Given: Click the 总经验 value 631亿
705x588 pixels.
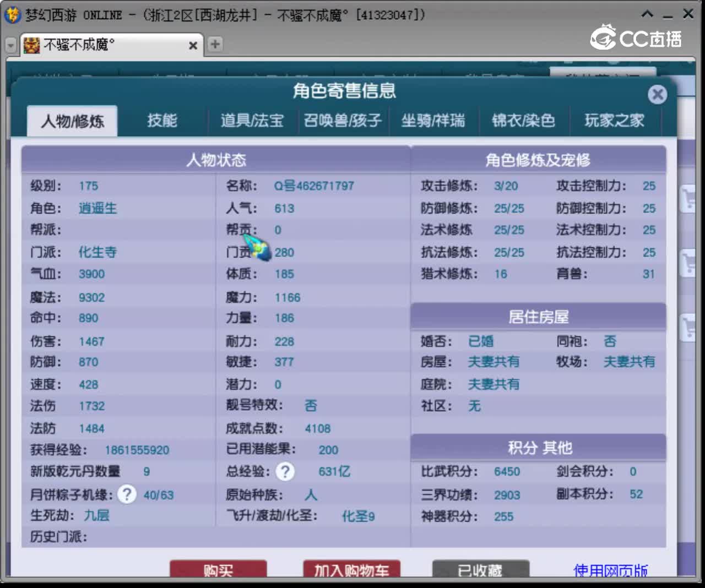Looking at the screenshot, I should coord(334,471).
